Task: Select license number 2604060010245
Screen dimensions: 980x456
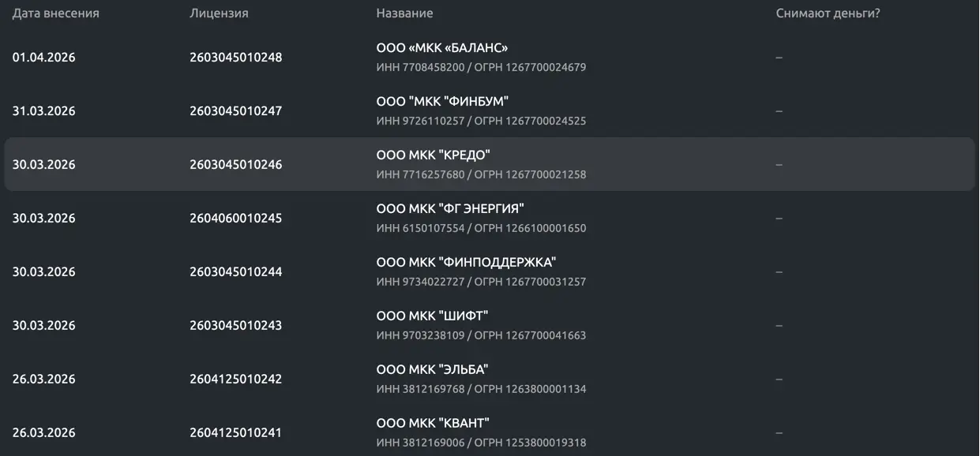Action: [x=235, y=219]
